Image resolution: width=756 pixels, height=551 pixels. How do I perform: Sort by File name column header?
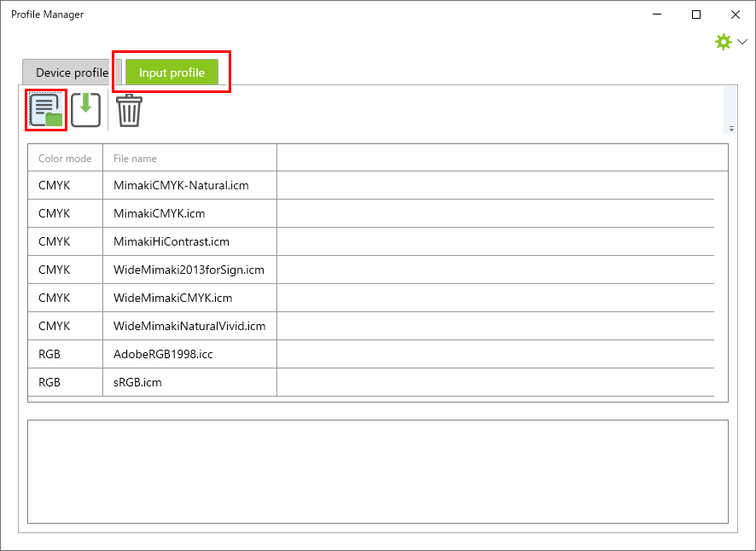pos(189,158)
